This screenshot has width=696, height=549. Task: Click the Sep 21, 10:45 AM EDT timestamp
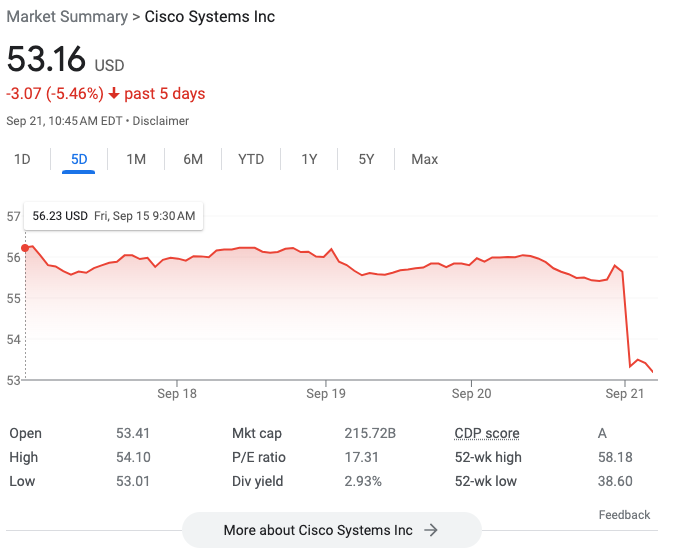pyautogui.click(x=64, y=121)
